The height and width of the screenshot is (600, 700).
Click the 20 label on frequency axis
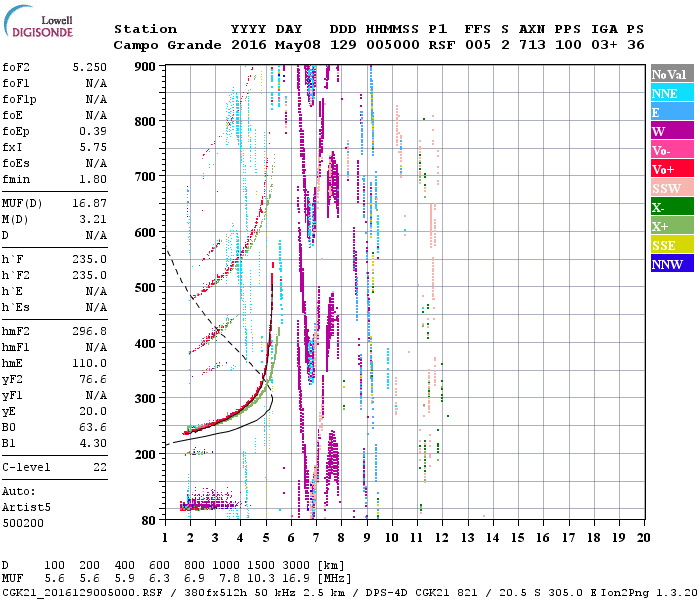(x=644, y=538)
